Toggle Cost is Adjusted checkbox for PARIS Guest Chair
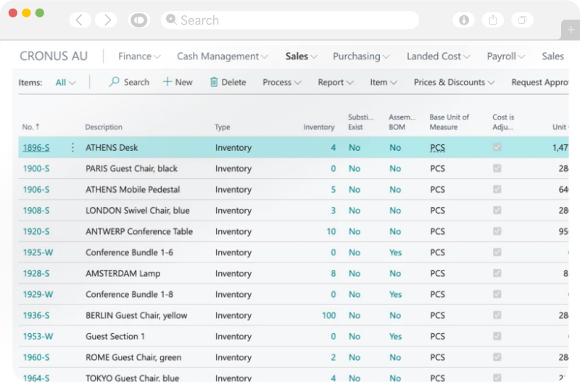 (497, 168)
